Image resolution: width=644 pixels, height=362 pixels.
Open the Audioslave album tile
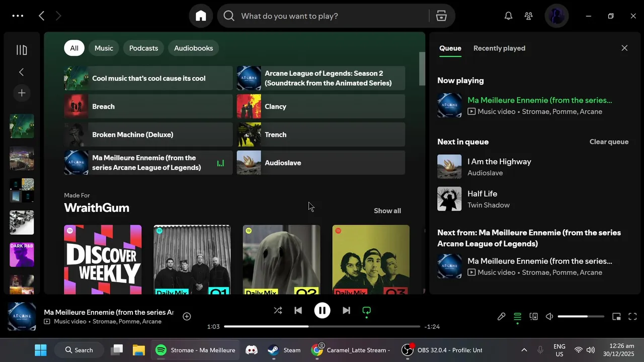click(320, 163)
